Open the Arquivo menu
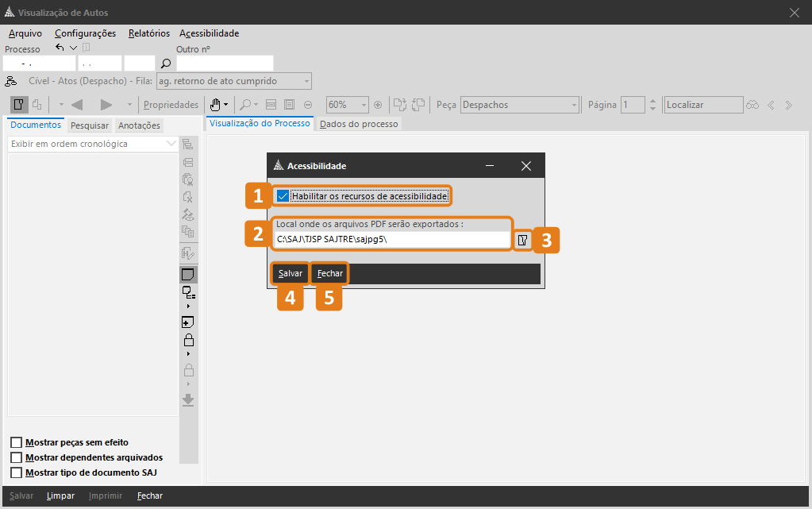 [x=25, y=33]
